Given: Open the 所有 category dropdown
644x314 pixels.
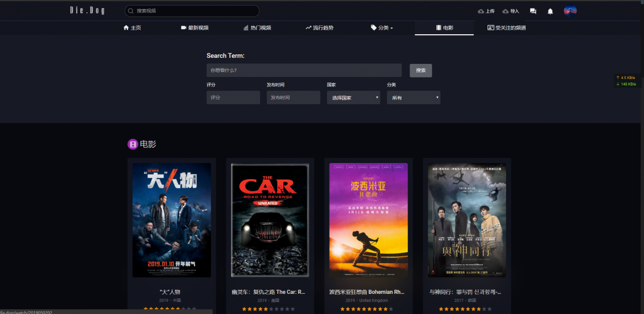Looking at the screenshot, I should pyautogui.click(x=414, y=98).
